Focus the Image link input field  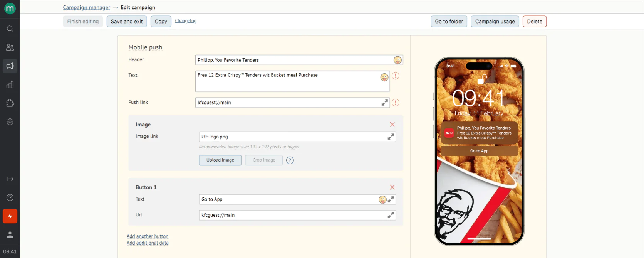click(297, 137)
